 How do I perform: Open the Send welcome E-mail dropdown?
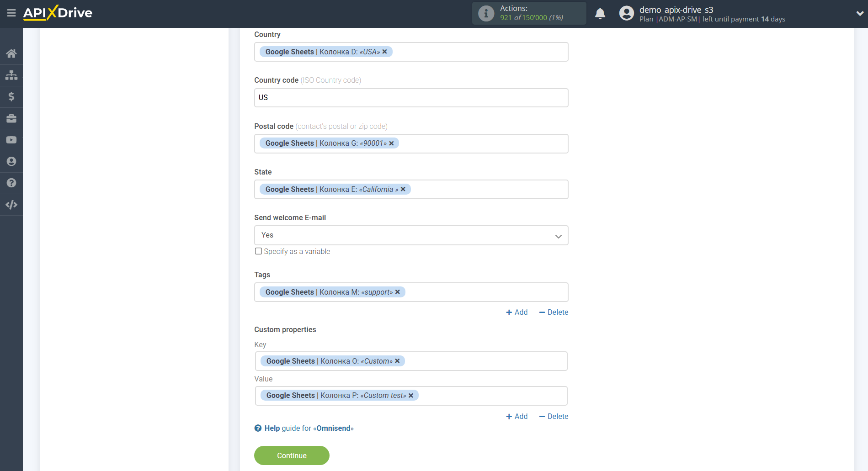pyautogui.click(x=410, y=235)
